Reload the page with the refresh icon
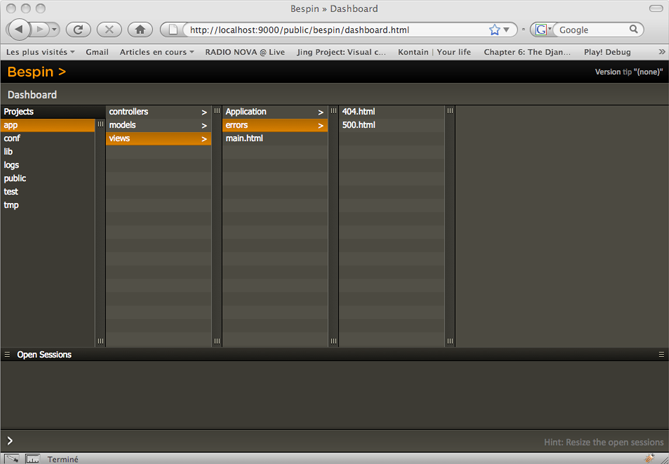This screenshot has width=669, height=464. click(x=79, y=30)
